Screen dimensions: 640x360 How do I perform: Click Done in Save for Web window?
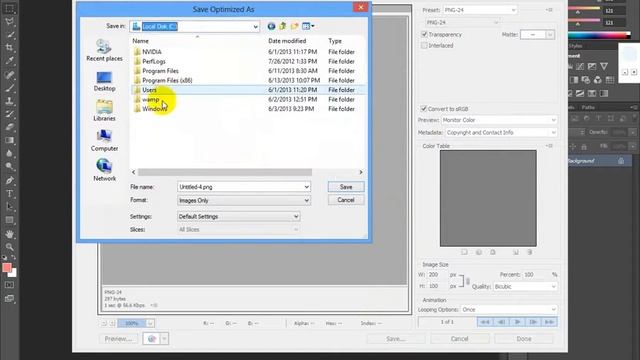click(524, 339)
